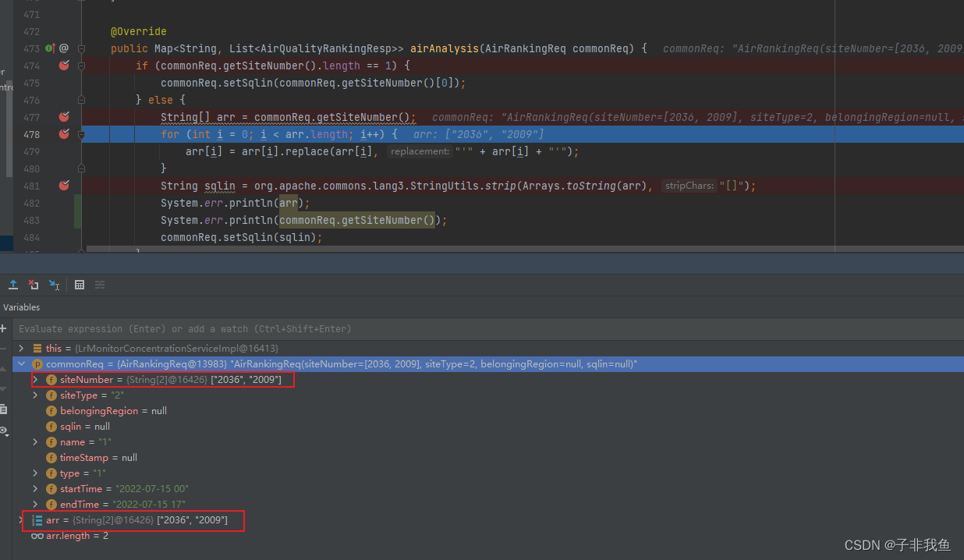The width and height of the screenshot is (964, 560).
Task: Click the Variables panel tab label
Action: (x=21, y=307)
